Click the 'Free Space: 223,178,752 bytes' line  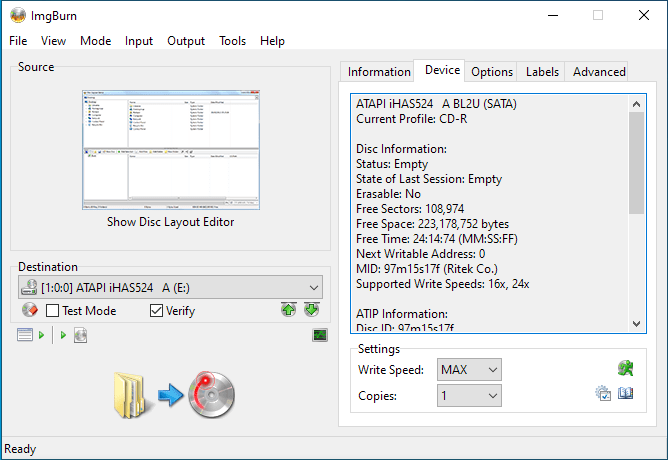[432, 224]
